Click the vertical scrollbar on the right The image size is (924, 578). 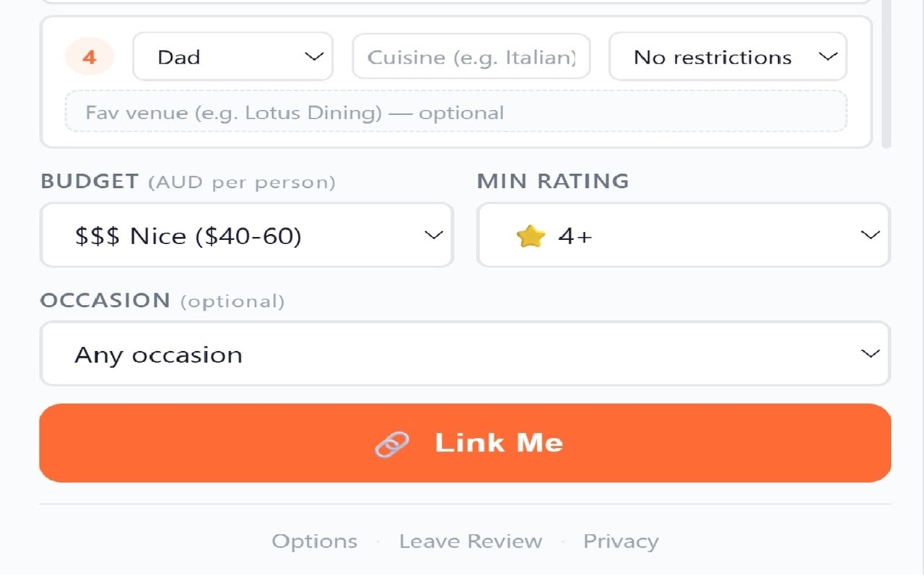click(886, 72)
